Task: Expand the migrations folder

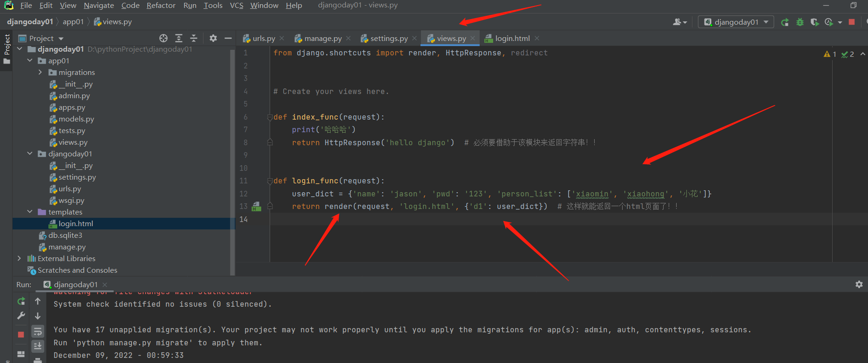Action: pos(40,72)
